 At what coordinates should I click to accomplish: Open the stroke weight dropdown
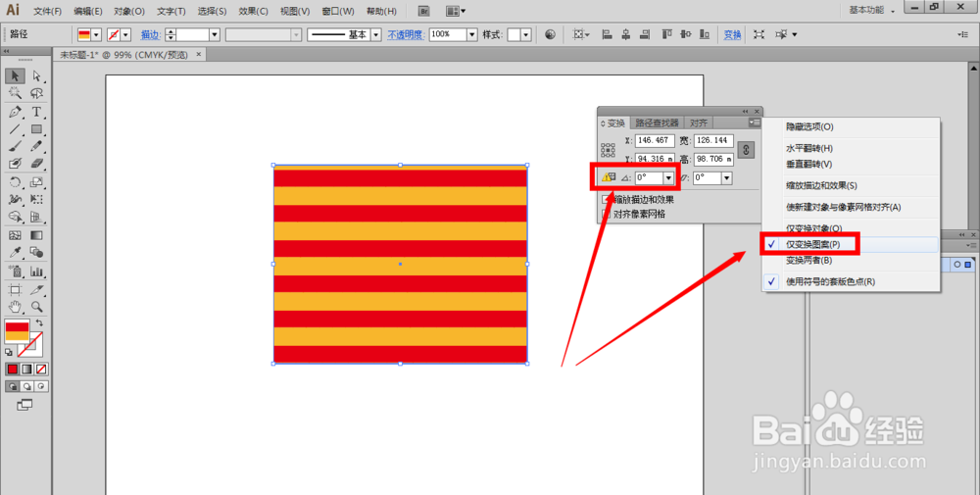click(215, 35)
